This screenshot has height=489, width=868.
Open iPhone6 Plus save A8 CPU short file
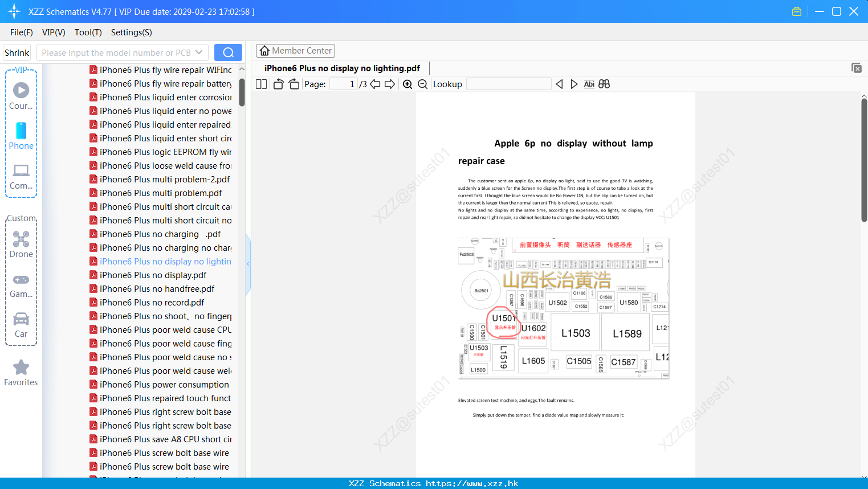161,439
